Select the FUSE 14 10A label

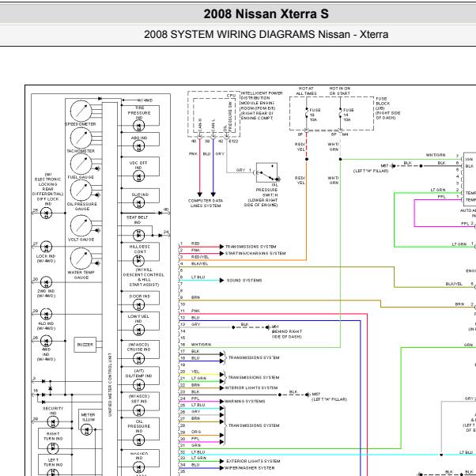tap(348, 115)
